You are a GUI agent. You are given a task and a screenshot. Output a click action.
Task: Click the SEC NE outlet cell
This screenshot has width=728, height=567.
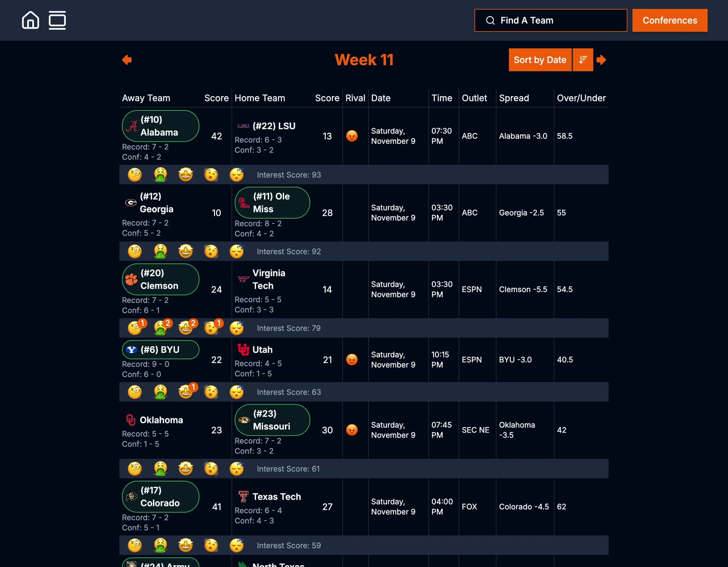point(475,430)
